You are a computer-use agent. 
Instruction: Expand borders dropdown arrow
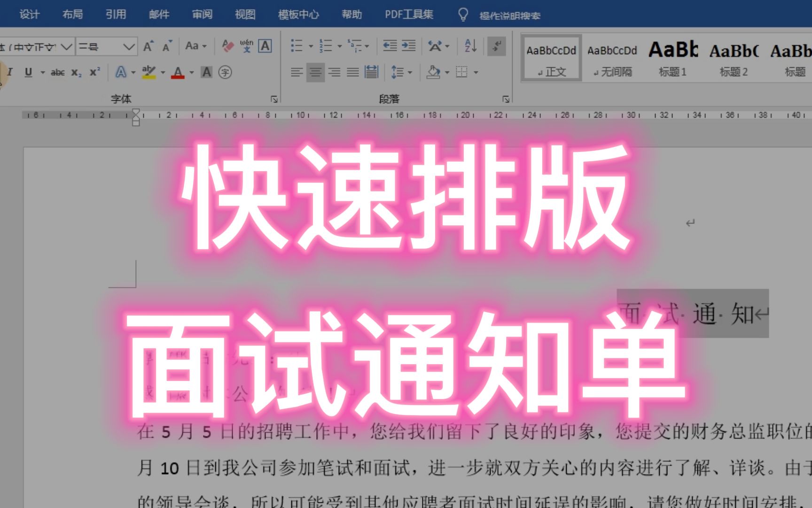click(476, 72)
